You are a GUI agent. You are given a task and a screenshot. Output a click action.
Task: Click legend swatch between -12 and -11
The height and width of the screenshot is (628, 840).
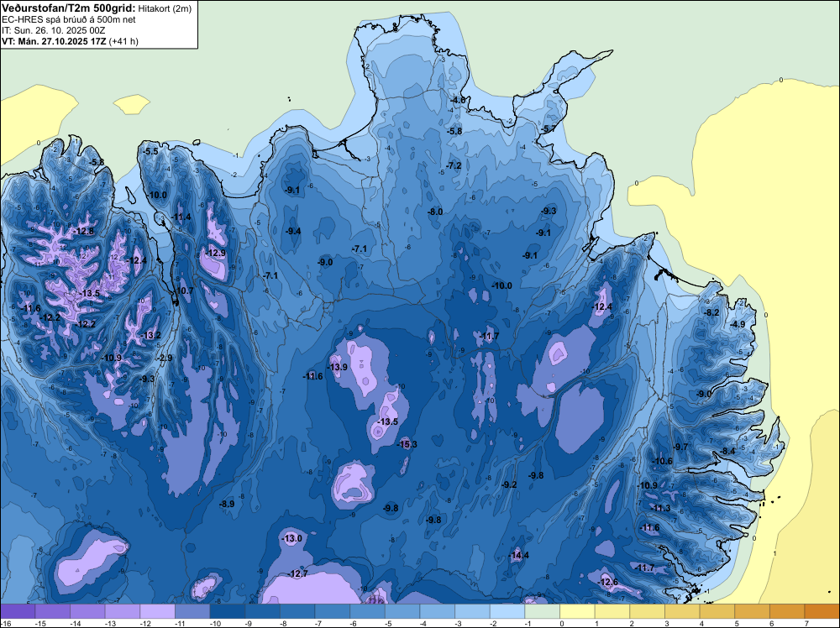tap(158, 611)
